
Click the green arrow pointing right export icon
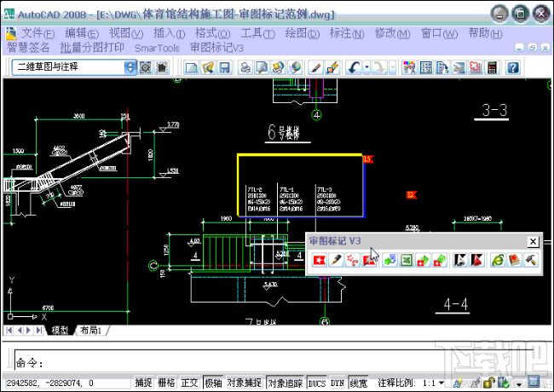click(424, 260)
